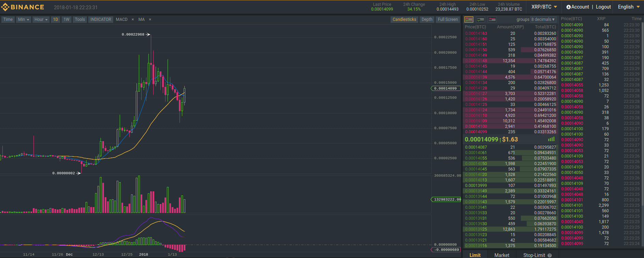Open the English language dropdown
Image resolution: width=644 pixels, height=258 pixels.
click(x=629, y=7)
